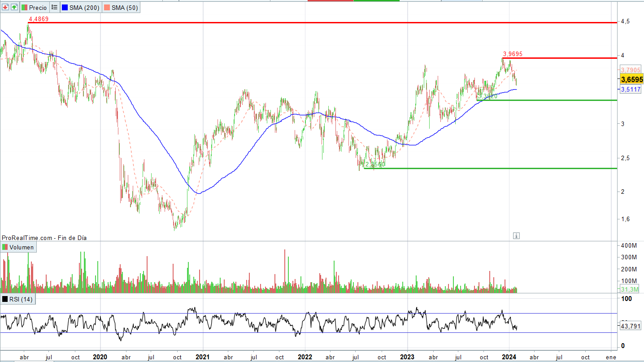Click the black RSI (14) color swatch

(5, 299)
